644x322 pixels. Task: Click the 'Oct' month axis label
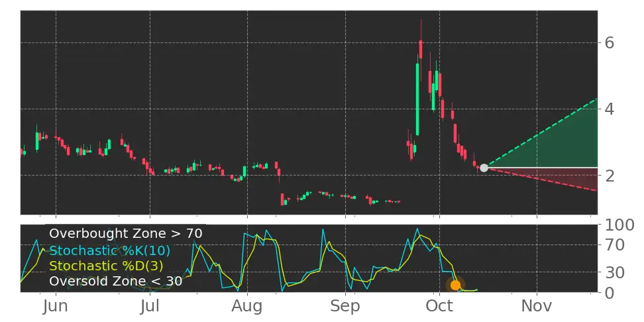[x=439, y=306]
